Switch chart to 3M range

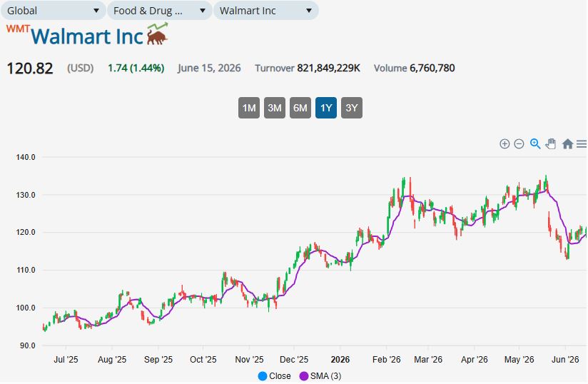tap(275, 108)
